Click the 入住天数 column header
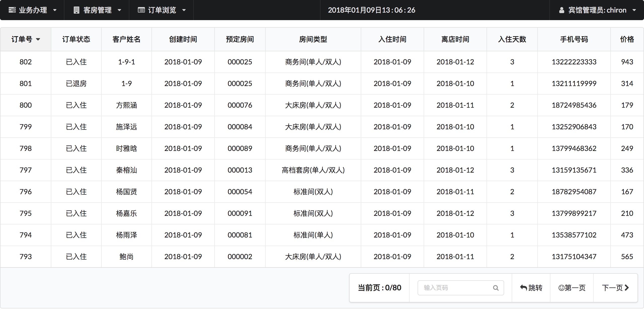 512,39
